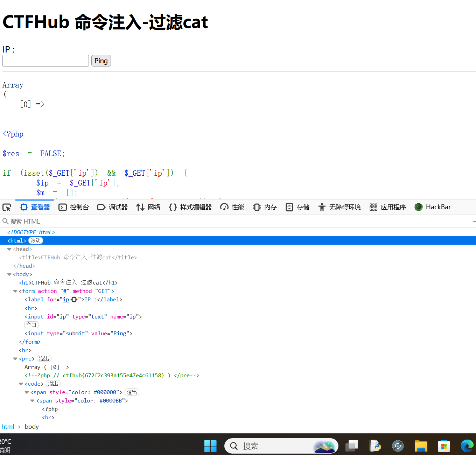Collapse the <pre> node triangle

pos(15,359)
